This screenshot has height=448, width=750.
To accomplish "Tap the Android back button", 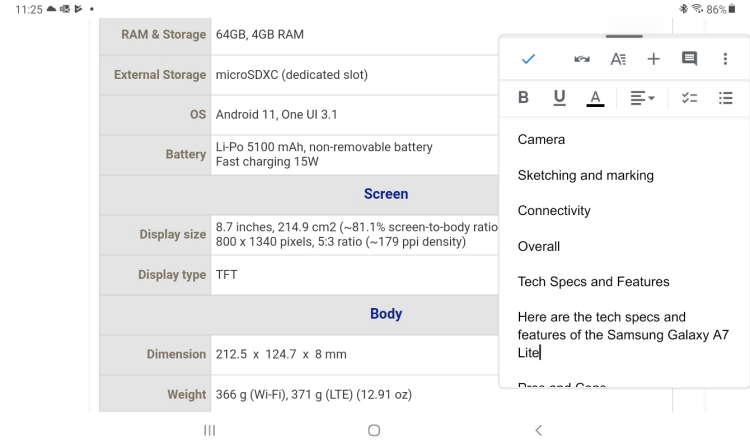I will tap(539, 430).
